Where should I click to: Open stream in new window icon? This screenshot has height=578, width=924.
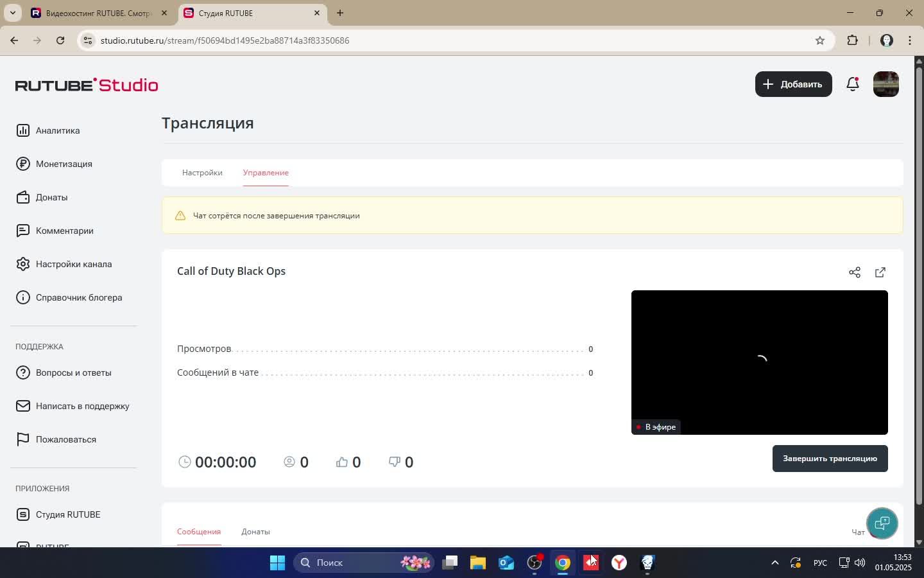(880, 272)
